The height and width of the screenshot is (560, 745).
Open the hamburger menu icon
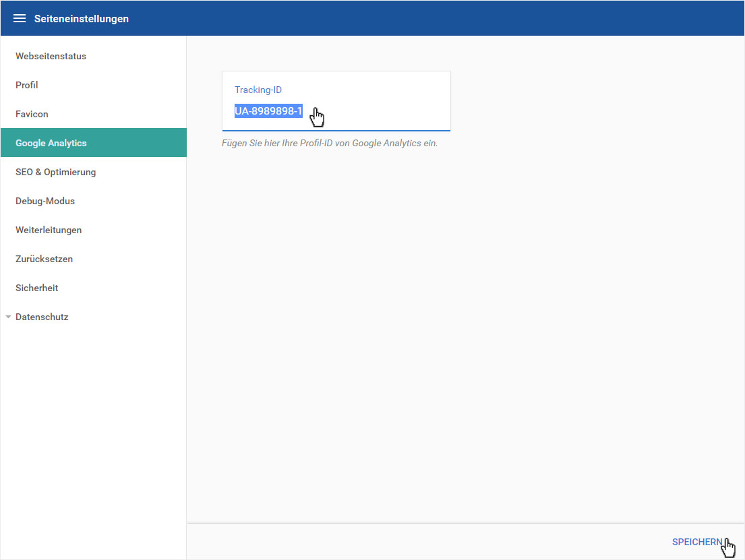pyautogui.click(x=20, y=18)
